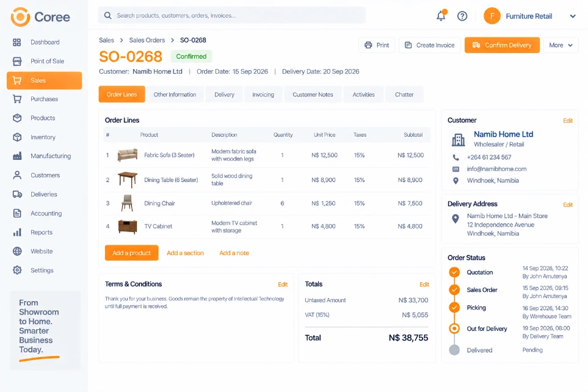588x392 pixels.
Task: Open the Delivery tab
Action: 224,95
